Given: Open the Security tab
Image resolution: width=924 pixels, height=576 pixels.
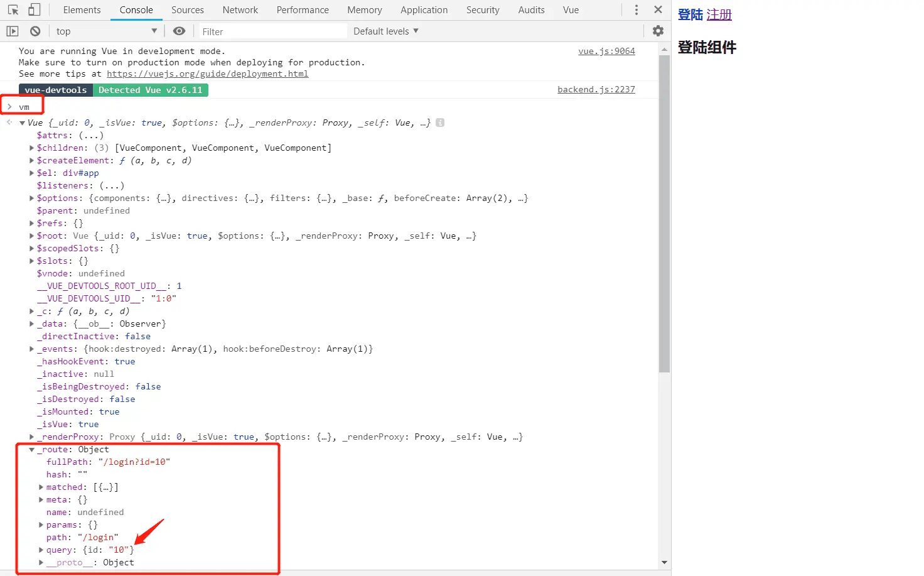Looking at the screenshot, I should pyautogui.click(x=483, y=10).
